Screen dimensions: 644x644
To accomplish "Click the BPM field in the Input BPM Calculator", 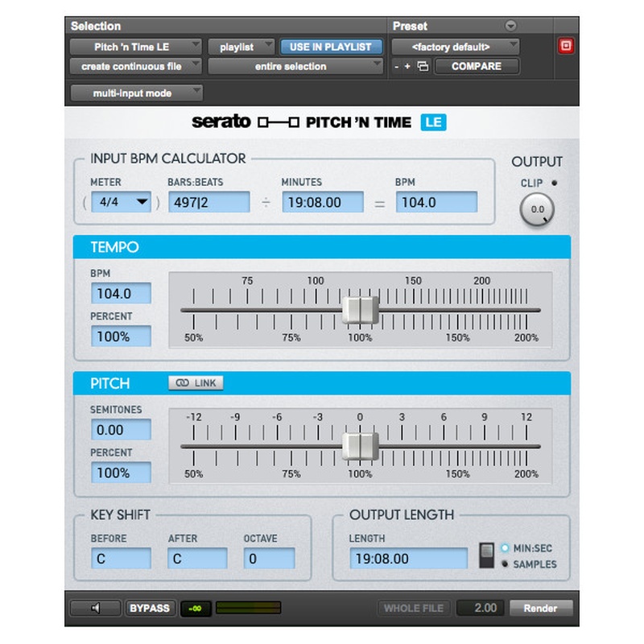I will (x=436, y=202).
